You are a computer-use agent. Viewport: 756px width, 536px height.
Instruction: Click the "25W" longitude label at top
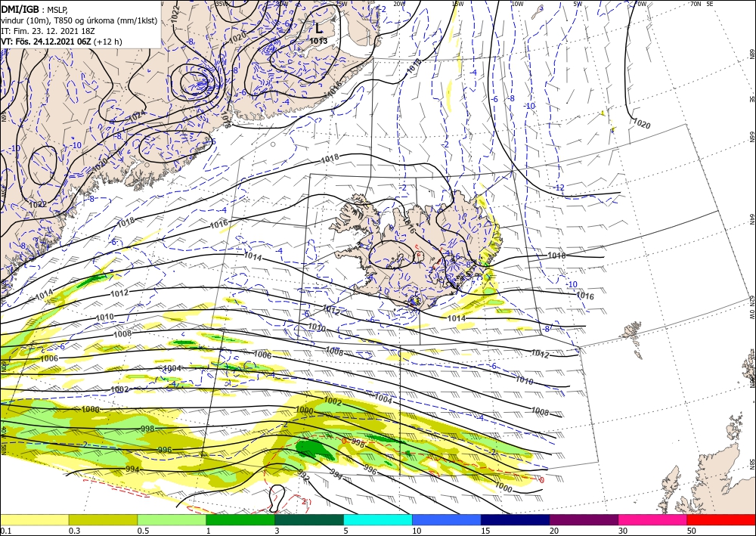click(x=341, y=4)
